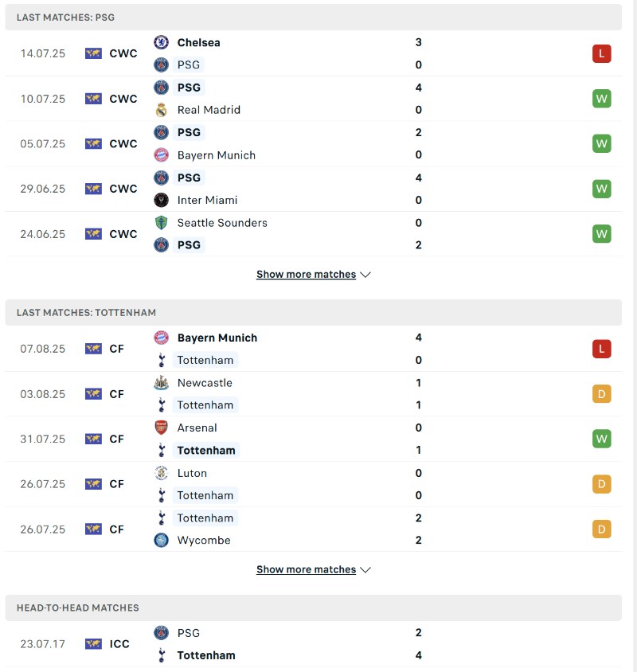This screenshot has height=672, width=637.
Task: Click the Chelsea club crest
Action: (162, 43)
